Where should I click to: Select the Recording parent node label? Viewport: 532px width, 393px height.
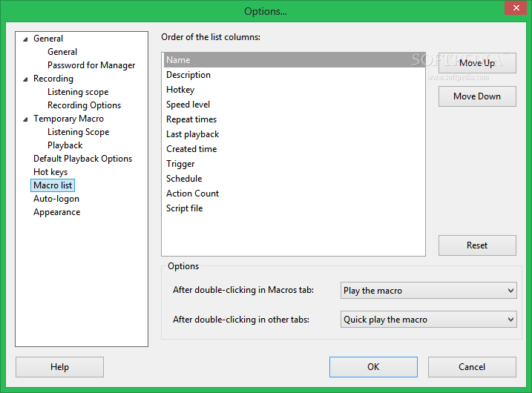tap(53, 79)
